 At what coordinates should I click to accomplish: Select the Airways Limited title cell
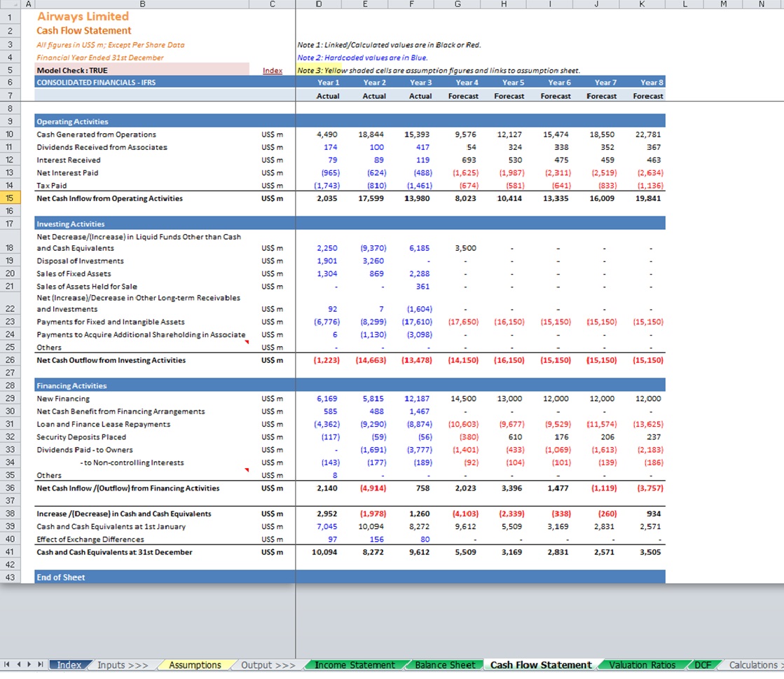coord(83,17)
